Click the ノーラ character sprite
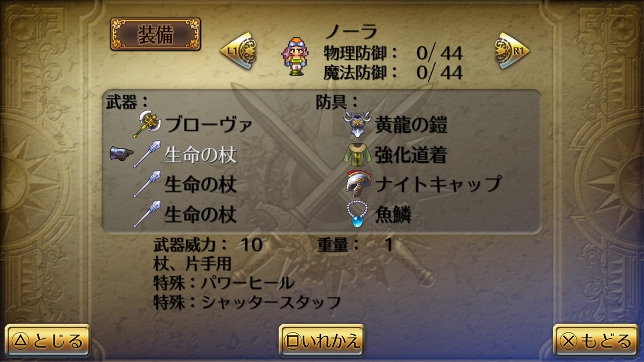 [x=295, y=56]
